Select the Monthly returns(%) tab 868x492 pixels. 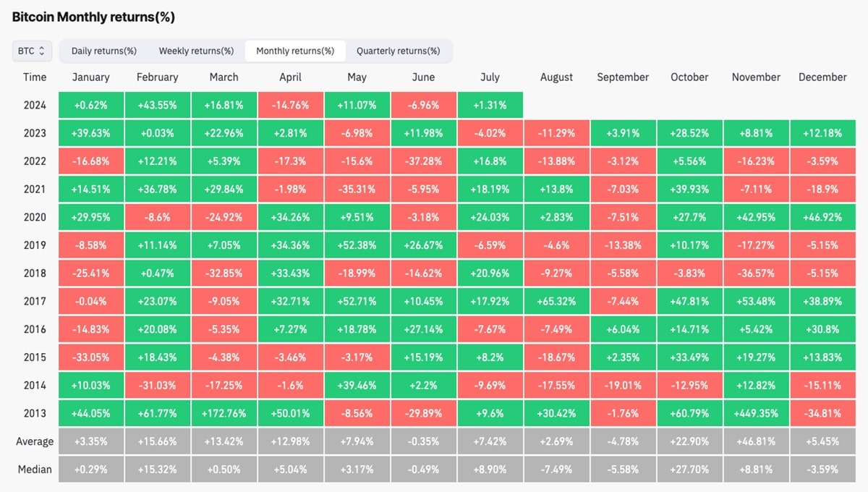[x=295, y=51]
